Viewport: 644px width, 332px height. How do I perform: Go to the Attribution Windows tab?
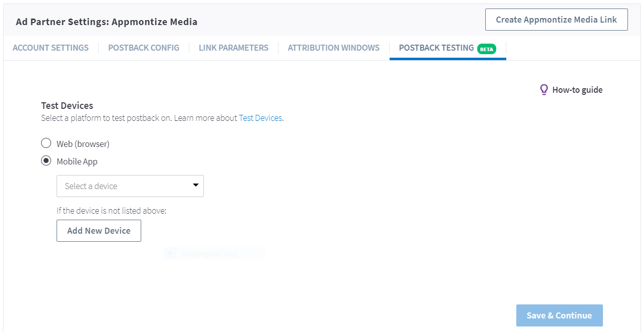pos(334,48)
